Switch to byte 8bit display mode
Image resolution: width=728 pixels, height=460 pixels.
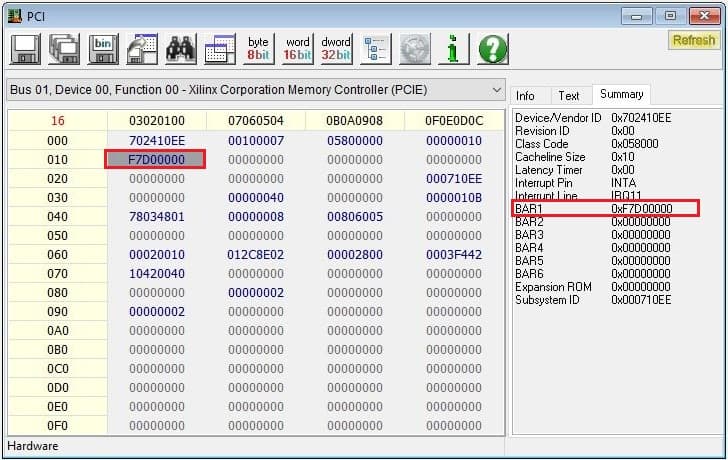click(258, 49)
